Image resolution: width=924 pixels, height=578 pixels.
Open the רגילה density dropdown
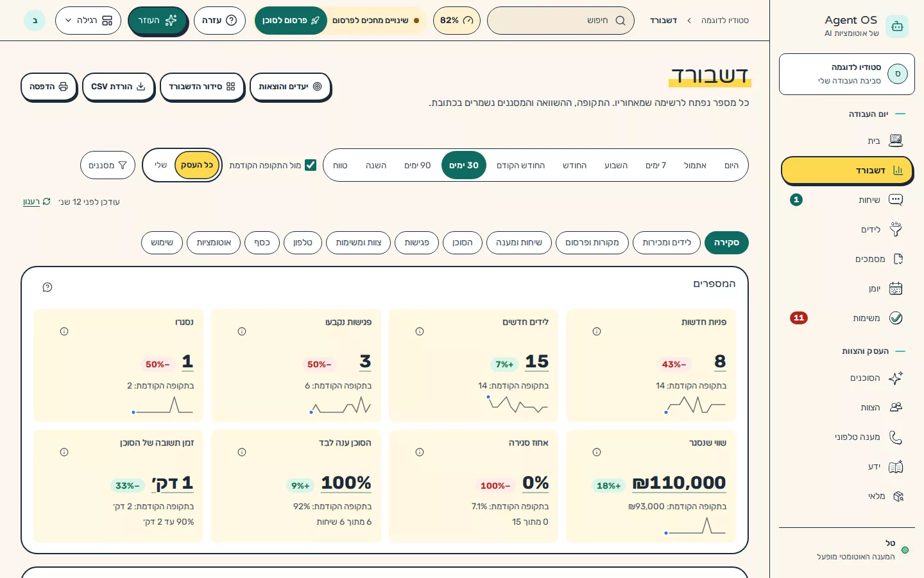coord(89,21)
